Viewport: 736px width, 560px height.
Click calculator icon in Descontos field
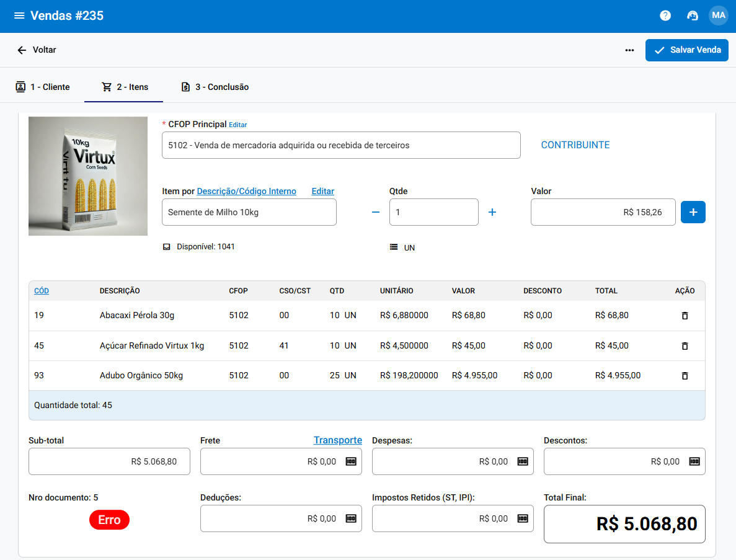tap(694, 461)
